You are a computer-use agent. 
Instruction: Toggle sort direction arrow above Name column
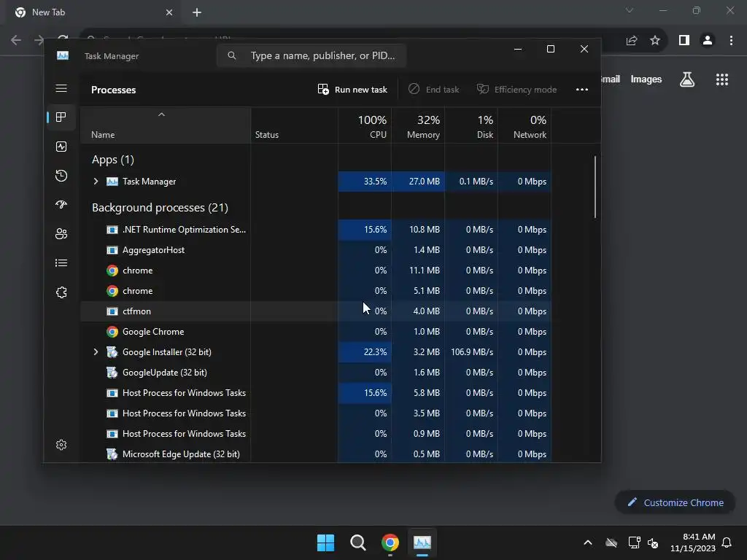(x=161, y=114)
